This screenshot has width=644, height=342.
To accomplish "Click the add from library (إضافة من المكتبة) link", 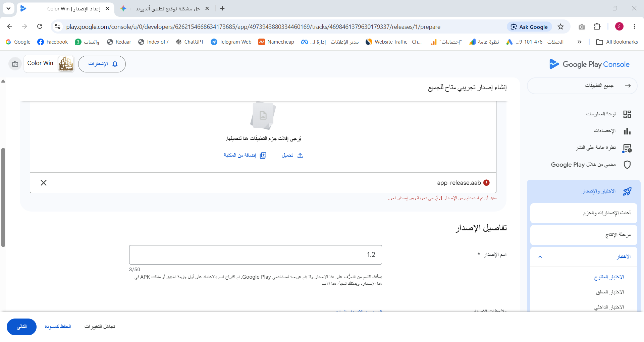I will (245, 155).
